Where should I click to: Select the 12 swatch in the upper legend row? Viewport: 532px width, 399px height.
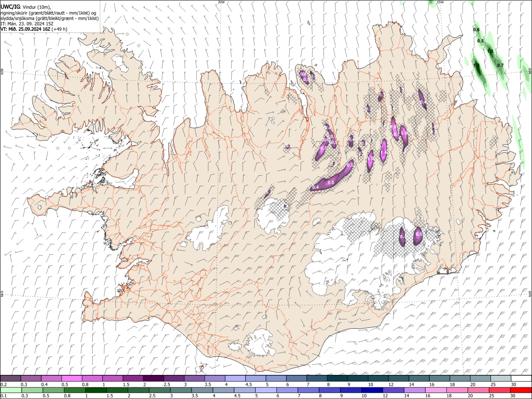pos(399,378)
